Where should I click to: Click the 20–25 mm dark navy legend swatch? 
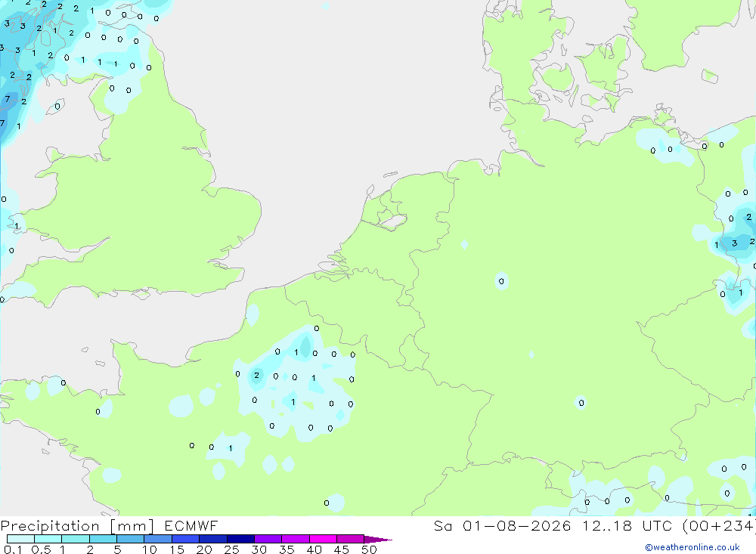[212, 539]
